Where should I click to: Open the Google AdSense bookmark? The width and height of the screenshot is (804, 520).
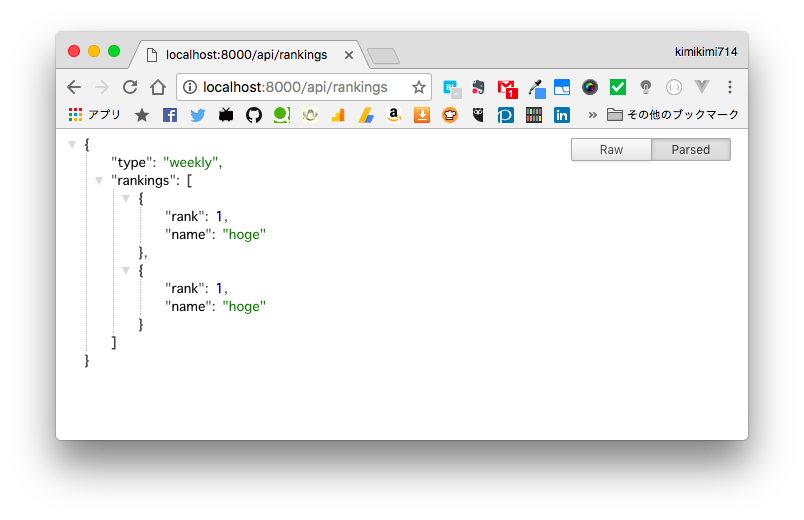pos(366,115)
